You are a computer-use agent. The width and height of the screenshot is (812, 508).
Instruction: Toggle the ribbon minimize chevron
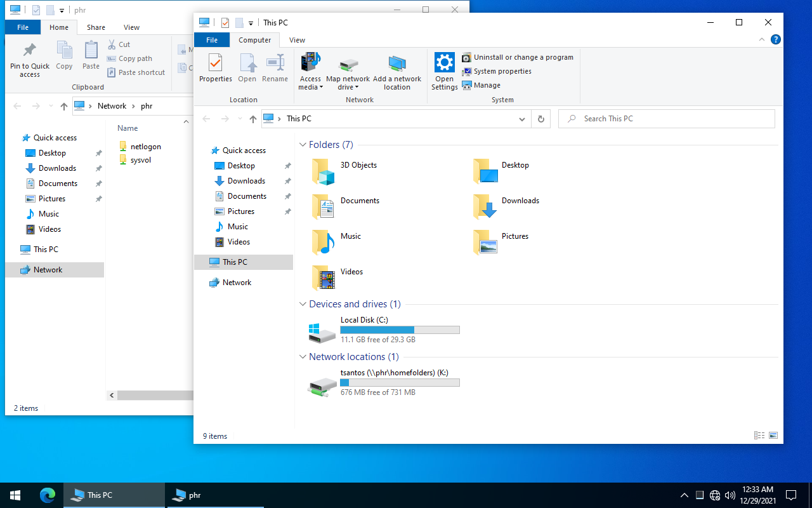point(761,39)
